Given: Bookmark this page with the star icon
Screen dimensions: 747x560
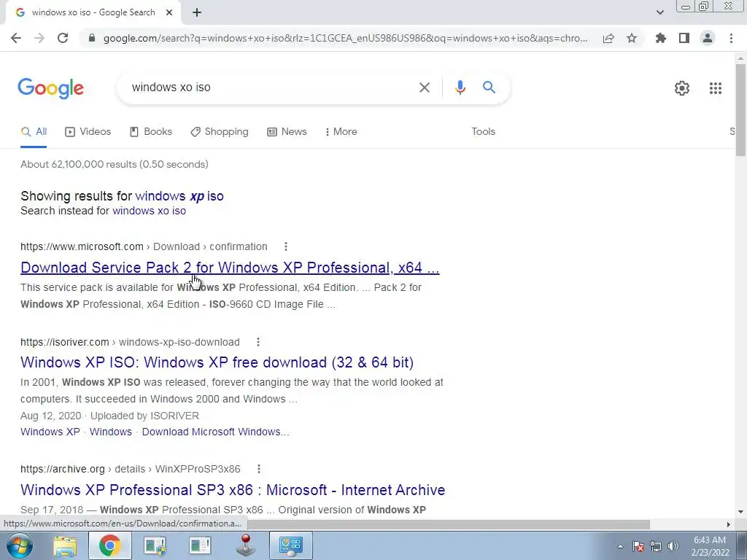Looking at the screenshot, I should tap(632, 38).
